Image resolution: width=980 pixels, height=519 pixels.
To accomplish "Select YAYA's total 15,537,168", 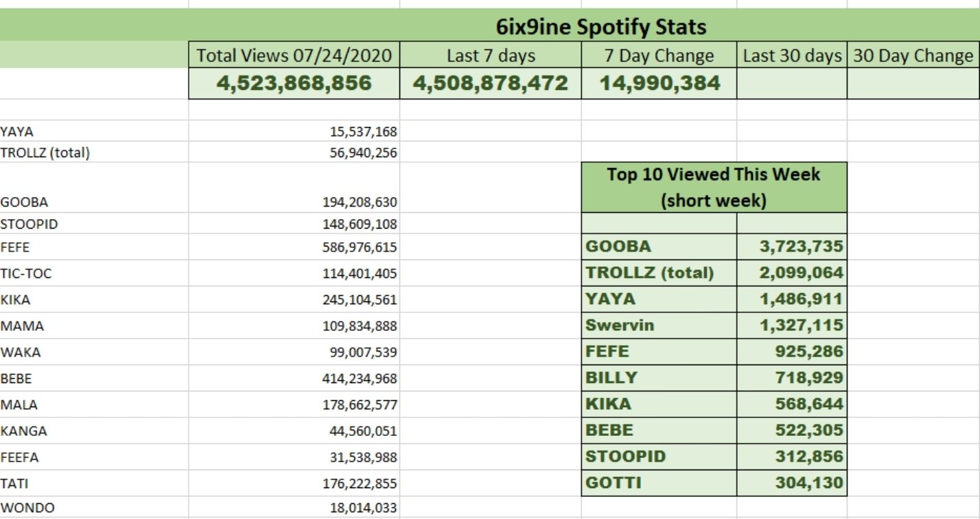I will 363,132.
